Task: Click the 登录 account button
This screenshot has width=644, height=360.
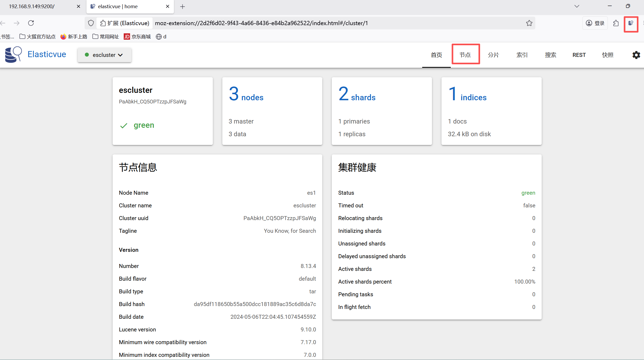Action: point(595,23)
